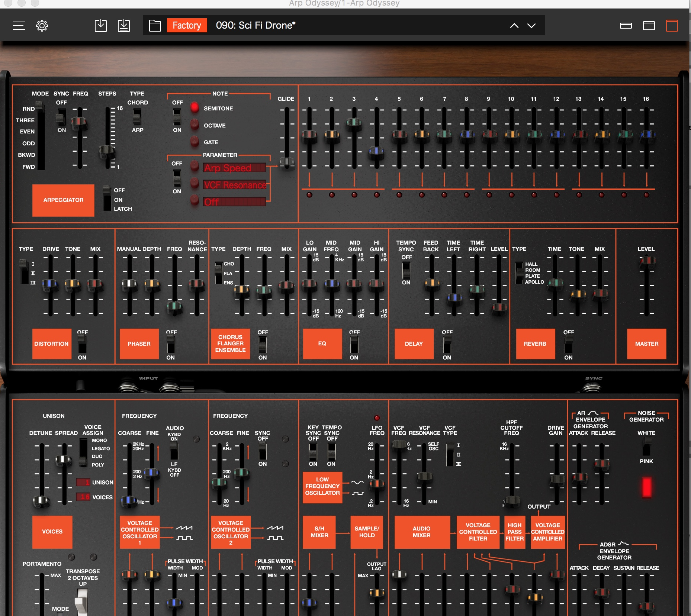Open the Arp Speed parameter selector
This screenshot has height=616, width=691.
tap(234, 168)
